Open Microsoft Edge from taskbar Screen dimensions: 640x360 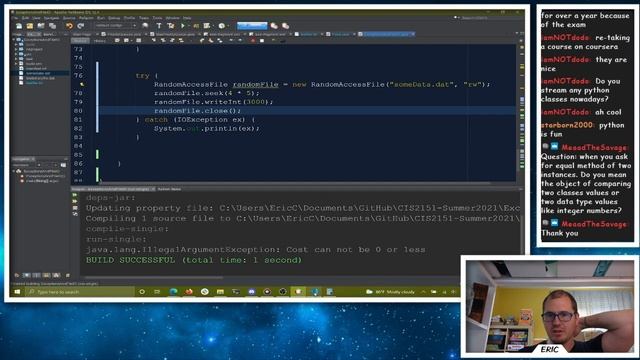pyautogui.click(x=173, y=292)
